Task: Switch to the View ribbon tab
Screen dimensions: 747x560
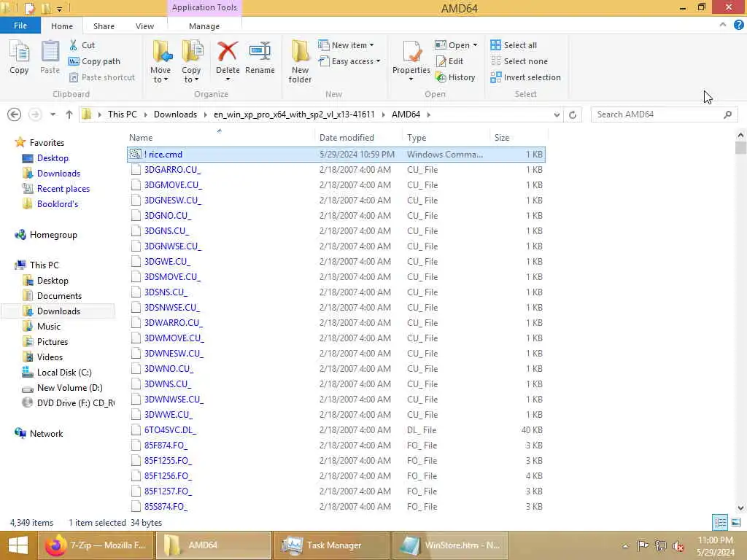Action: tap(144, 26)
